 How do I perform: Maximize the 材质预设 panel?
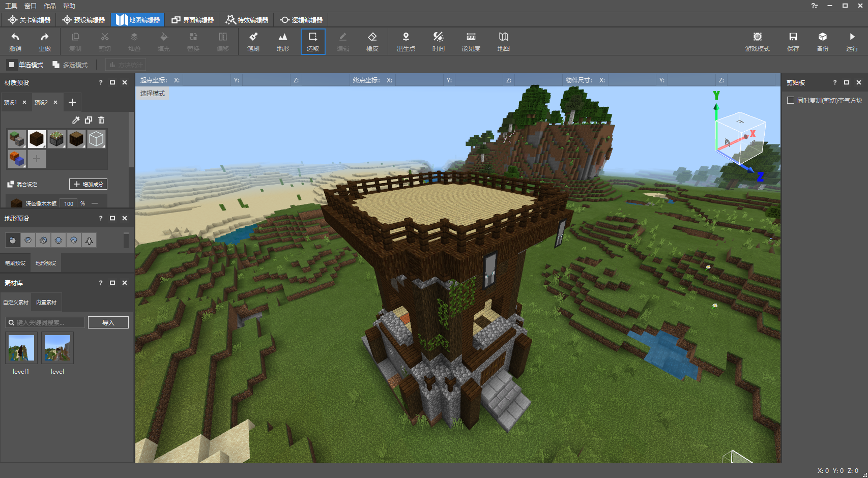pyautogui.click(x=112, y=82)
